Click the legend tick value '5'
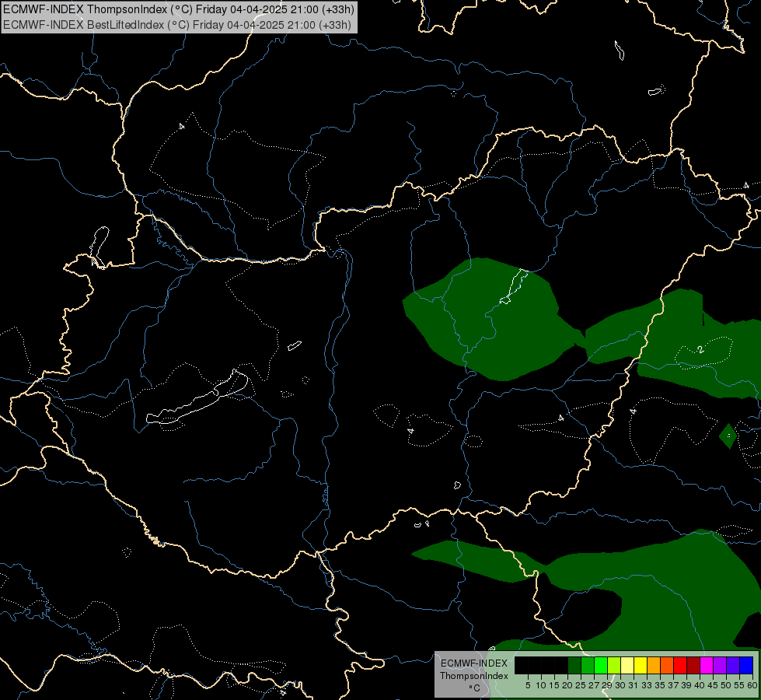Screen dimensions: 761x700 tap(528, 685)
